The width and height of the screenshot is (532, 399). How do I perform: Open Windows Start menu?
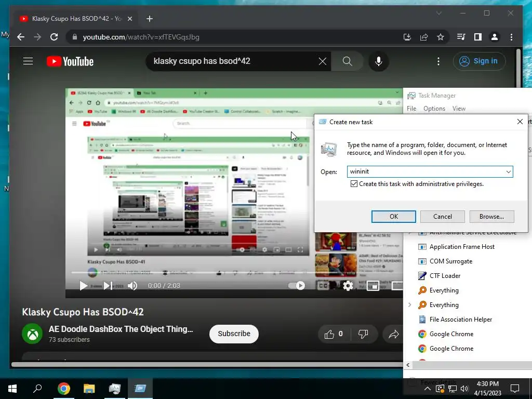pos(12,389)
